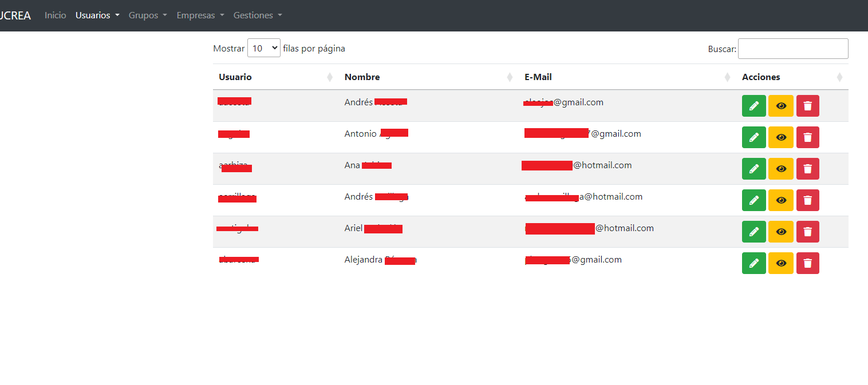Image resolution: width=868 pixels, height=385 pixels.
Task: Click the pencil icon in Ariel's row
Action: point(753,232)
